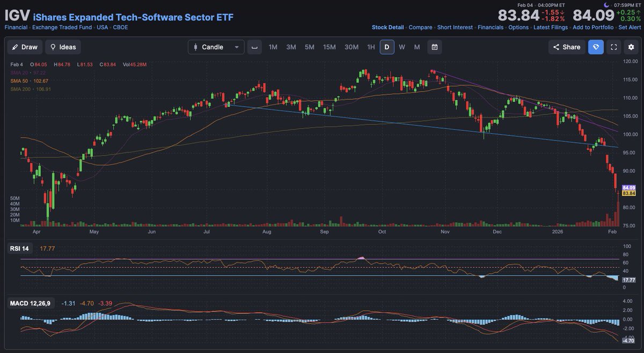Open the Stock Detail link
Image resolution: width=644 pixels, height=353 pixels.
pyautogui.click(x=388, y=27)
